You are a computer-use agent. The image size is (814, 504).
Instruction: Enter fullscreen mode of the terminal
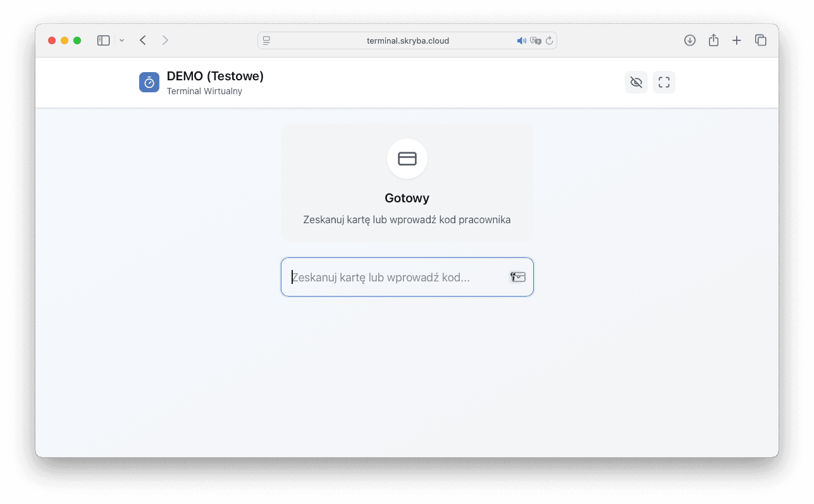[664, 82]
